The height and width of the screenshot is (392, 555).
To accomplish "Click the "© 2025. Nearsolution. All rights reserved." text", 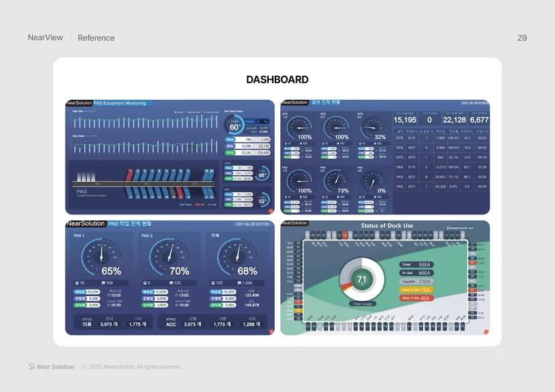I will click(x=131, y=367).
